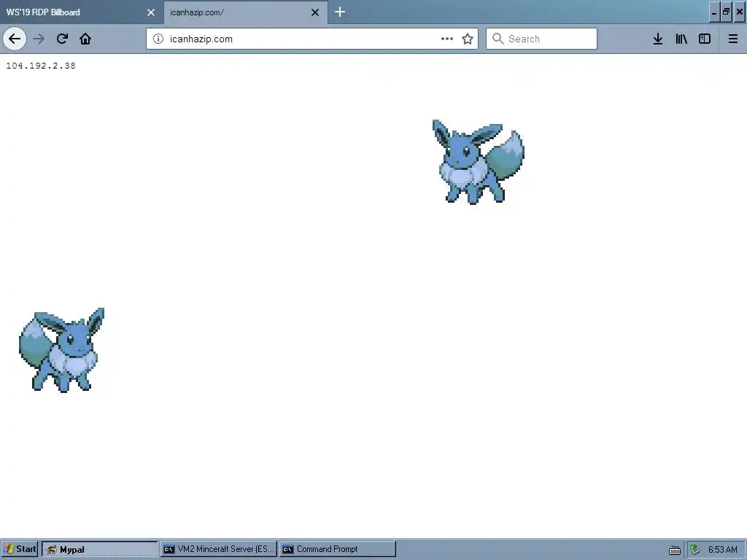The width and height of the screenshot is (747, 560).
Task: Open the hamburger application menu
Action: click(733, 39)
